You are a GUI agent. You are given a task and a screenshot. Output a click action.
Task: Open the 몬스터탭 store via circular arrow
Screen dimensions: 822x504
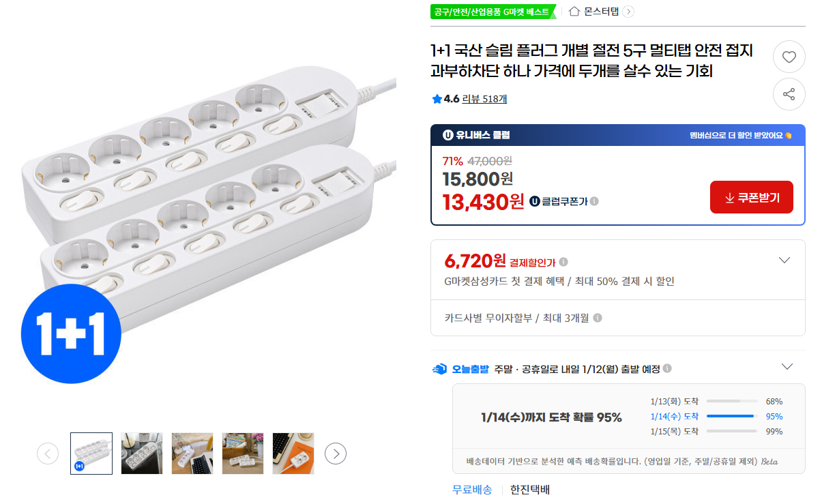click(x=628, y=12)
